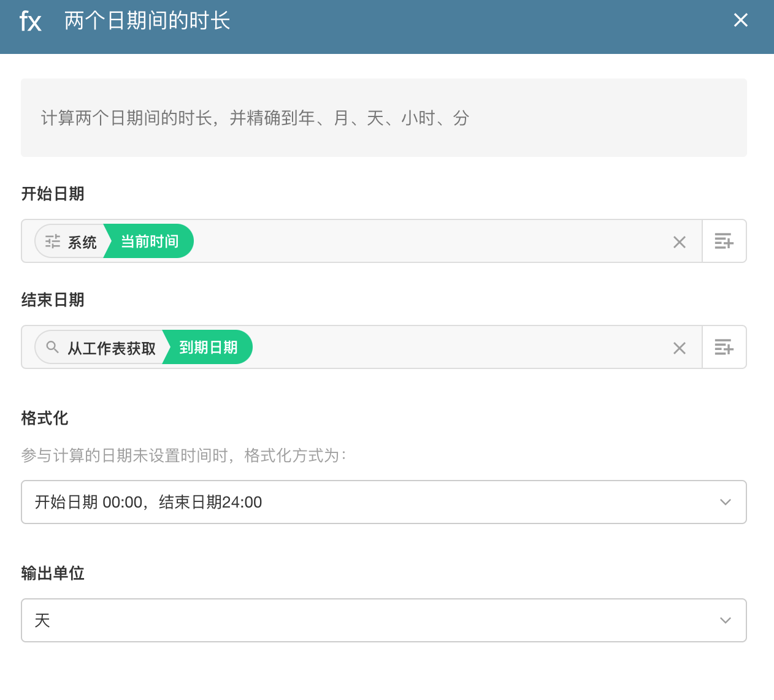
Task: Clear the 开始日期 field with X
Action: (x=679, y=242)
